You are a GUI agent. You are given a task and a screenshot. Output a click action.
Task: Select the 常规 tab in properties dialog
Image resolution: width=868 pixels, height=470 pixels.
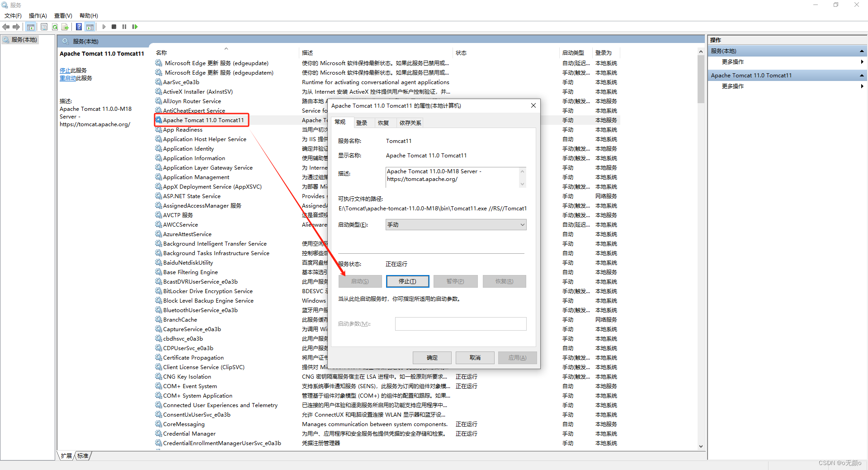(340, 122)
